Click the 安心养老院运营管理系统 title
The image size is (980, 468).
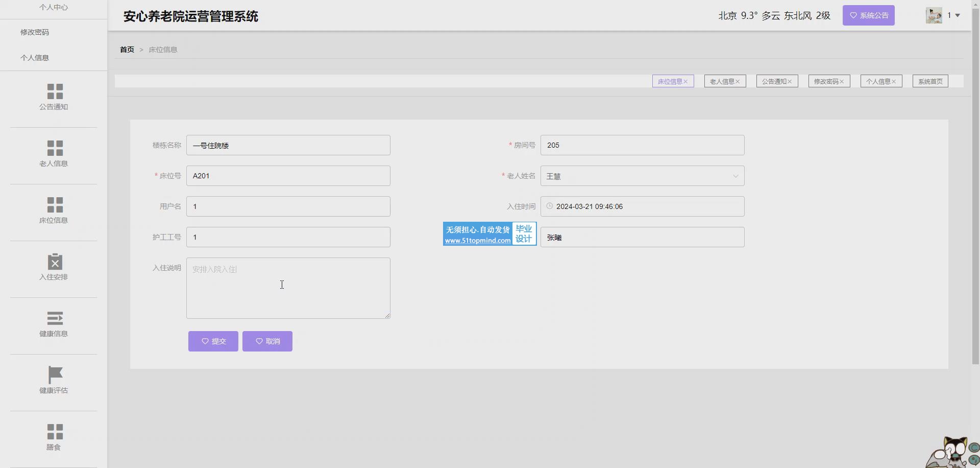(191, 16)
